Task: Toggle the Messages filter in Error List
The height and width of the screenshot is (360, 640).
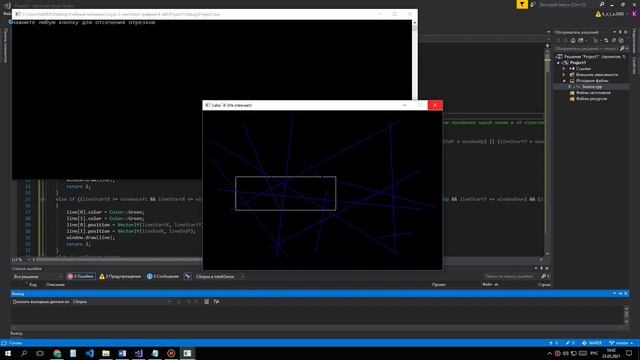Action: pos(162,276)
